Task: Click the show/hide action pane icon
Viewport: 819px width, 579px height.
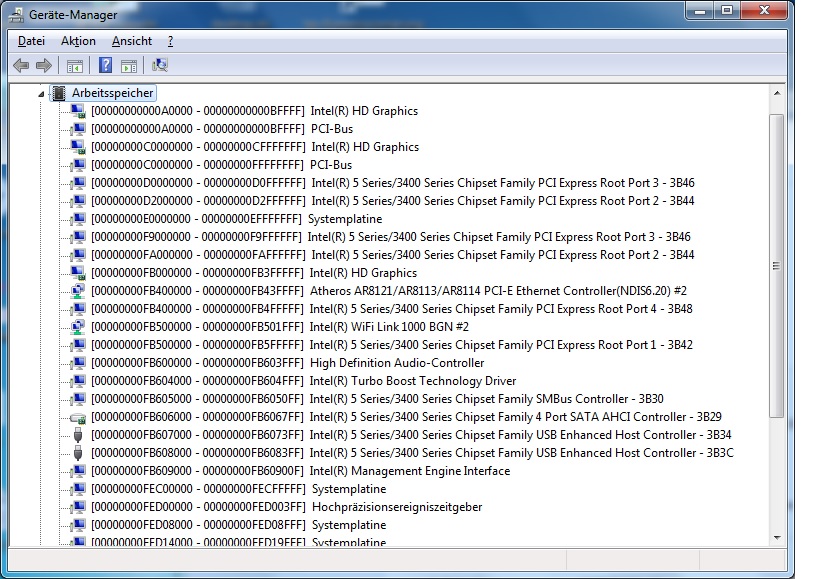Action: (x=128, y=66)
